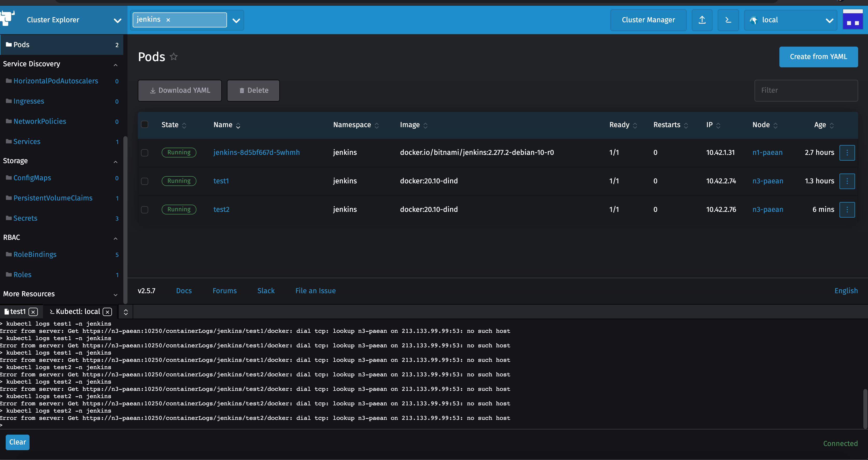Focus the pods Filter input field
Viewport: 868px width, 460px height.
tap(806, 90)
